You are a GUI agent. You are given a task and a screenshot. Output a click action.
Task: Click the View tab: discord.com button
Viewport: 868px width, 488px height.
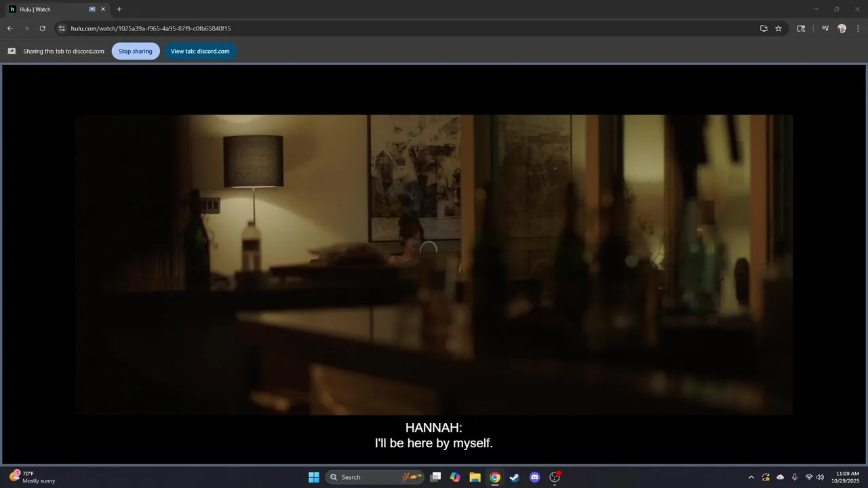coord(200,51)
